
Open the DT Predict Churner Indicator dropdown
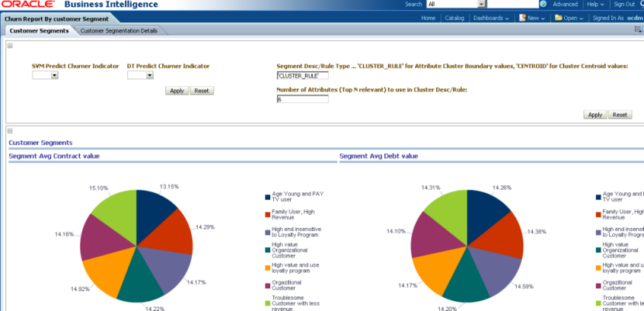pos(140,75)
